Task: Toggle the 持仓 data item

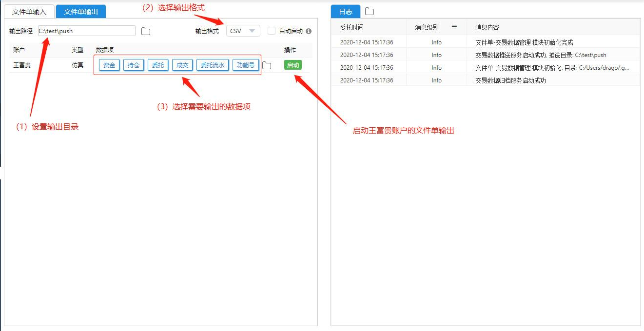Action: [134, 65]
